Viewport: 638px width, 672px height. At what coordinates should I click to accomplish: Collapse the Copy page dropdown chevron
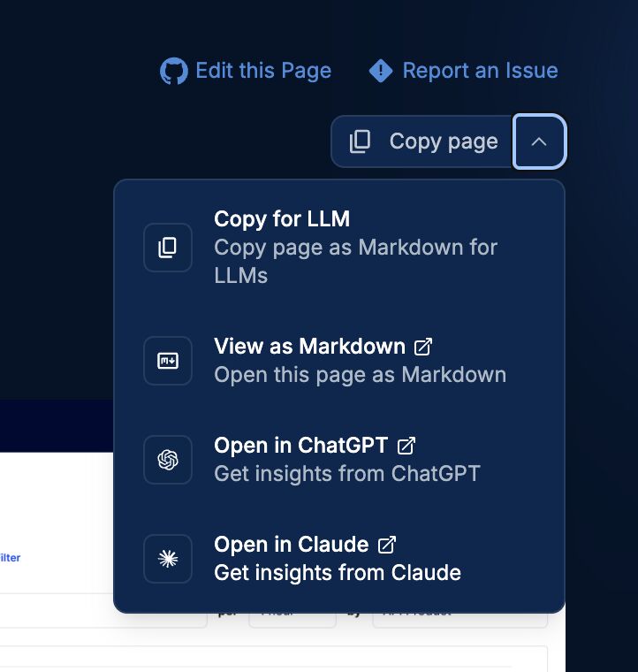(539, 141)
